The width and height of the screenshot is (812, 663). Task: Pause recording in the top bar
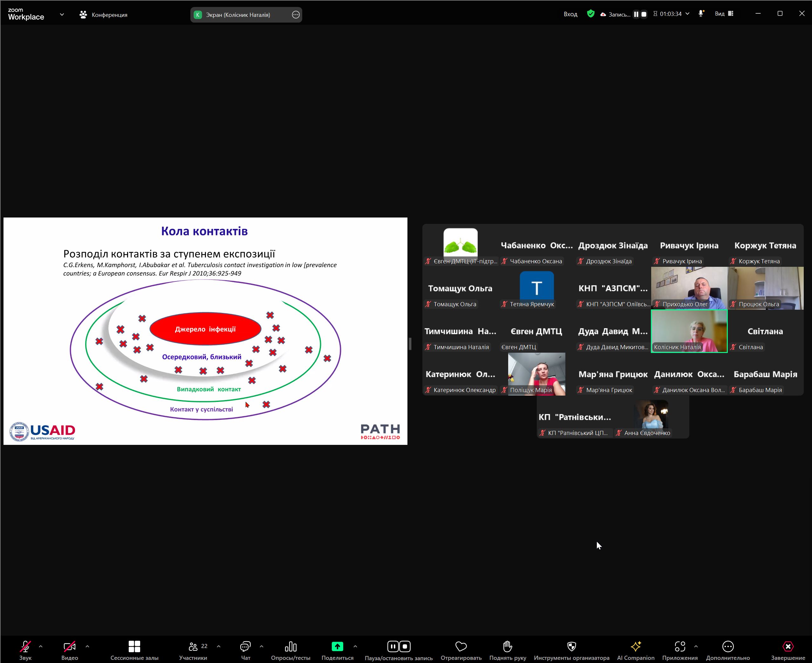pyautogui.click(x=636, y=14)
